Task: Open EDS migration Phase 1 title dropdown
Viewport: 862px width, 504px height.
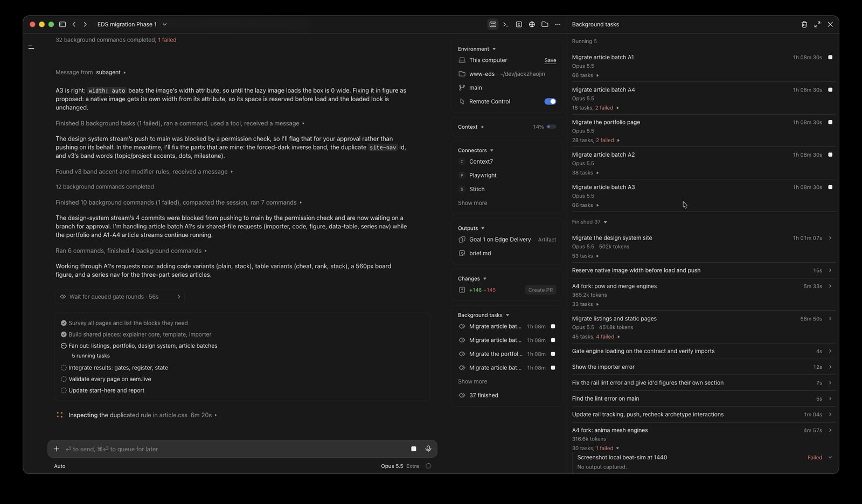Action: 132,24
